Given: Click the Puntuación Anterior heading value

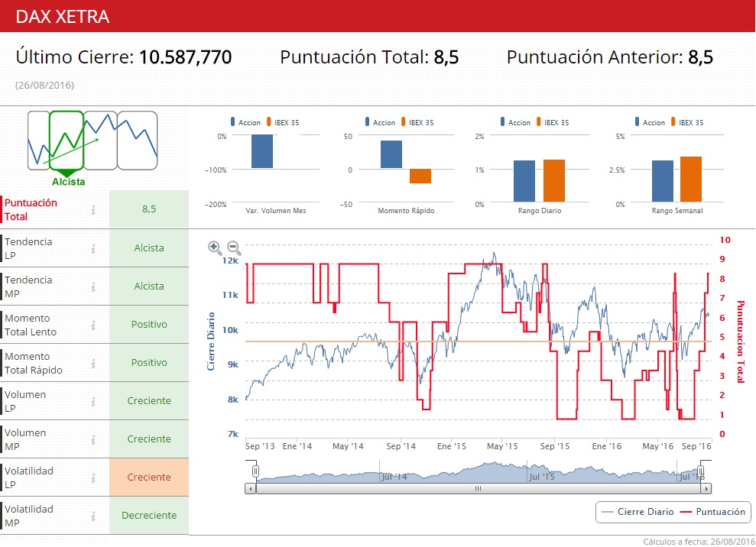Looking at the screenshot, I should pos(700,57).
